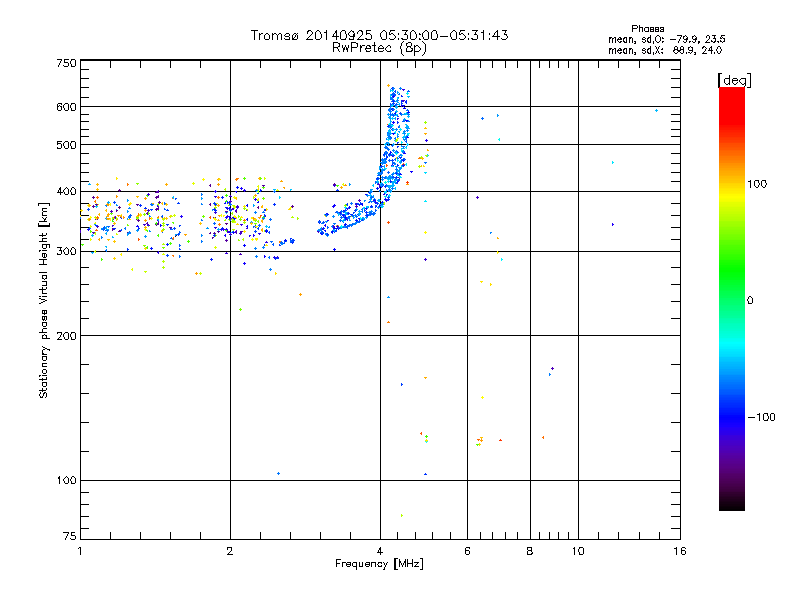
Task: Click the colorbar label '-100'
Action: [762, 417]
